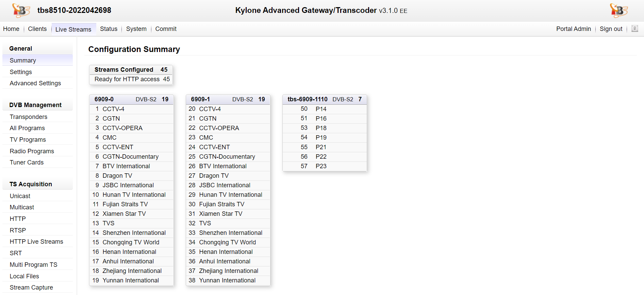
Task: Navigate to Transponders under DVB Management
Action: point(28,117)
